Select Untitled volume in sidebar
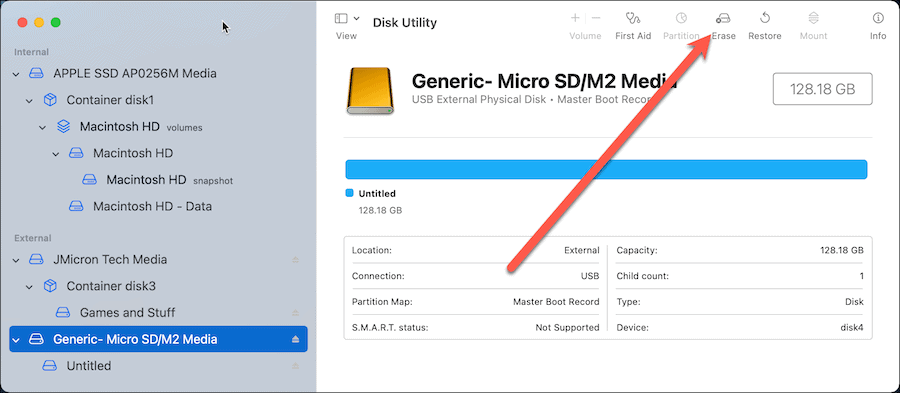 coord(89,366)
